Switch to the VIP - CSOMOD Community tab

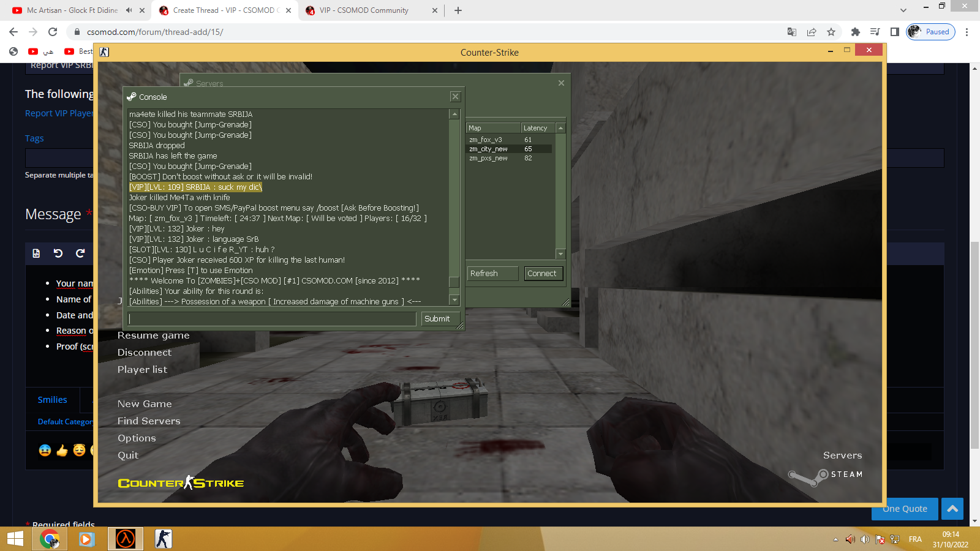coord(364,10)
